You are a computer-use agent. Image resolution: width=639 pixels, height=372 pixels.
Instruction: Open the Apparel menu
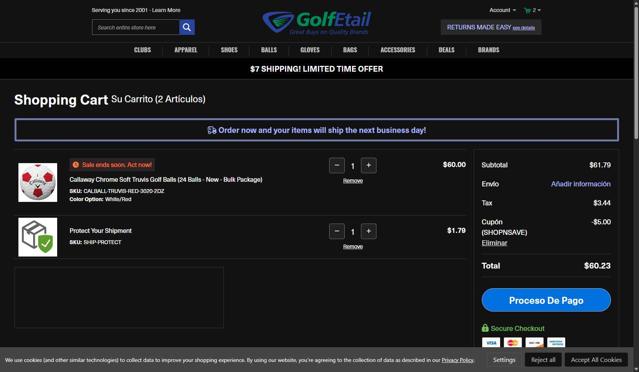pyautogui.click(x=185, y=50)
